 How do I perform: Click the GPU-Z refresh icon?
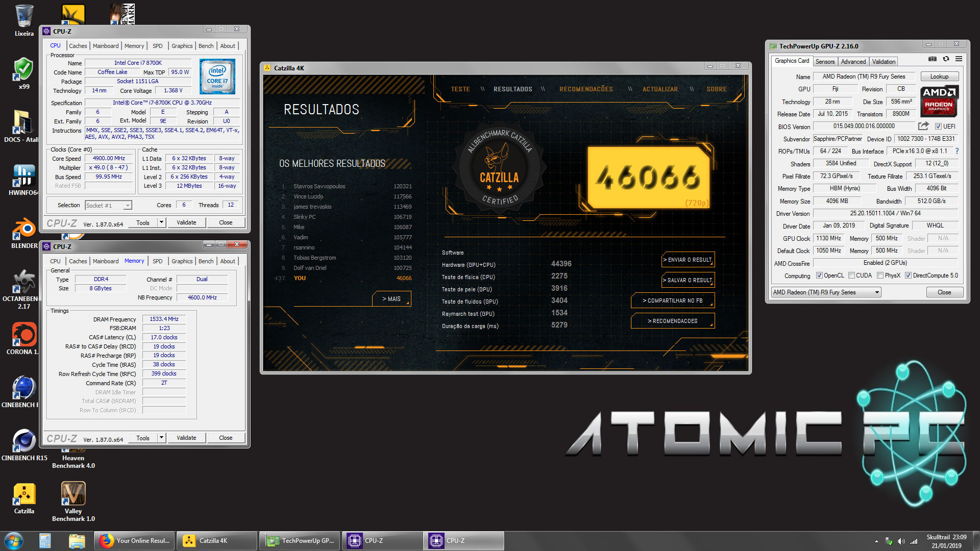[946, 59]
